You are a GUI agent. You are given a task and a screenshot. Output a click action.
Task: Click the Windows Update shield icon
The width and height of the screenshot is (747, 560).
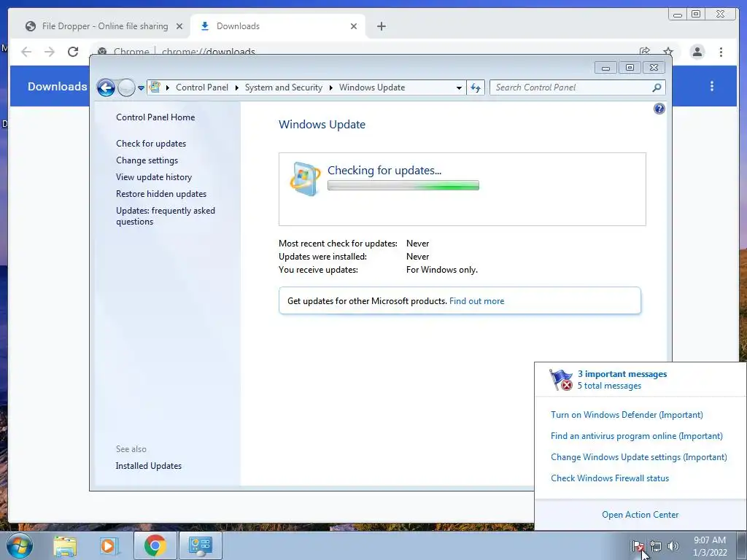click(x=305, y=179)
